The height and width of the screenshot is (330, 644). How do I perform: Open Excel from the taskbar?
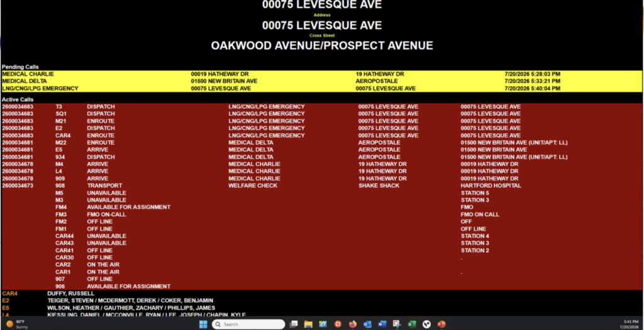tap(412, 324)
